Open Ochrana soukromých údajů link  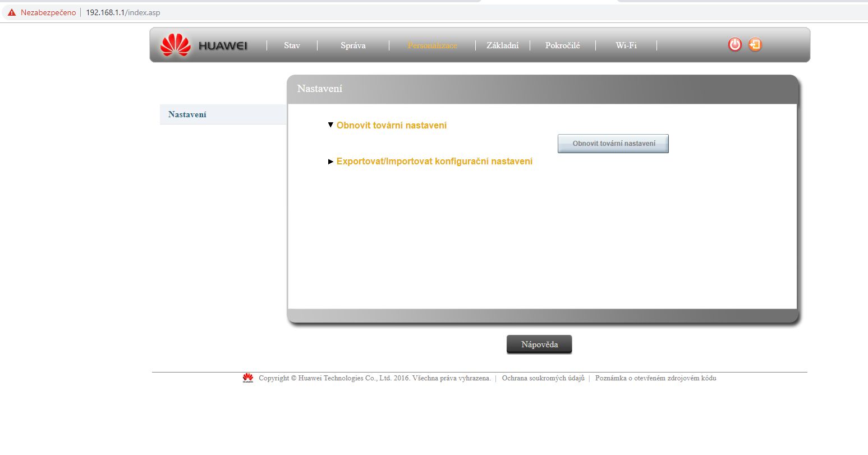[543, 378]
